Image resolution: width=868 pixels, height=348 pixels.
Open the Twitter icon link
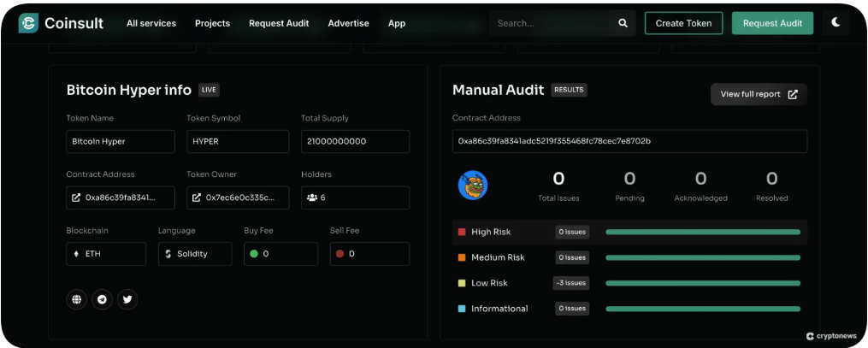coord(127,299)
